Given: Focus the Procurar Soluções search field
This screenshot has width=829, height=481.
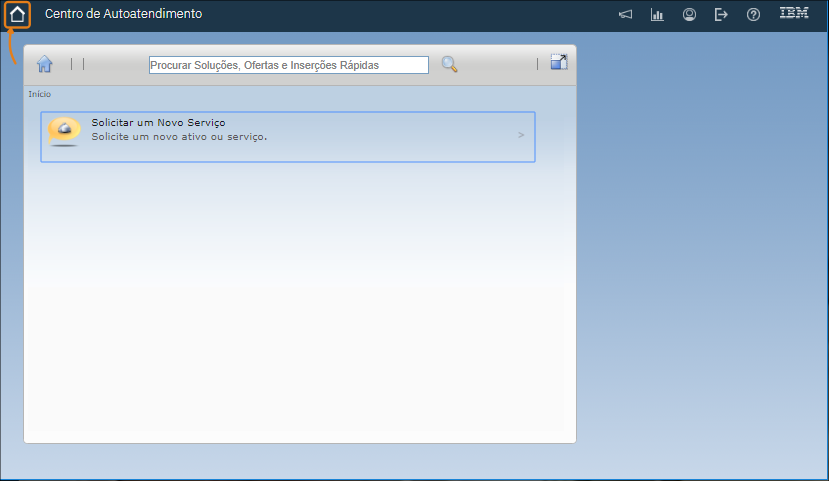Looking at the screenshot, I should point(288,65).
